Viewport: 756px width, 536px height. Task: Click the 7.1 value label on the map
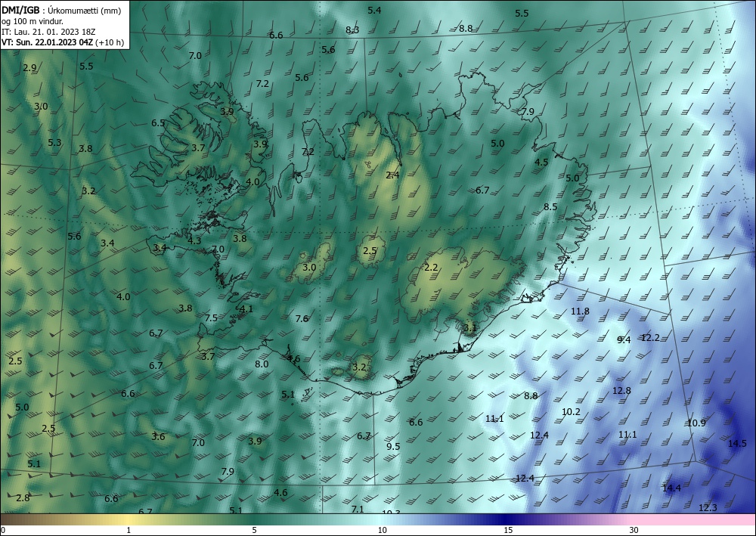click(x=358, y=509)
